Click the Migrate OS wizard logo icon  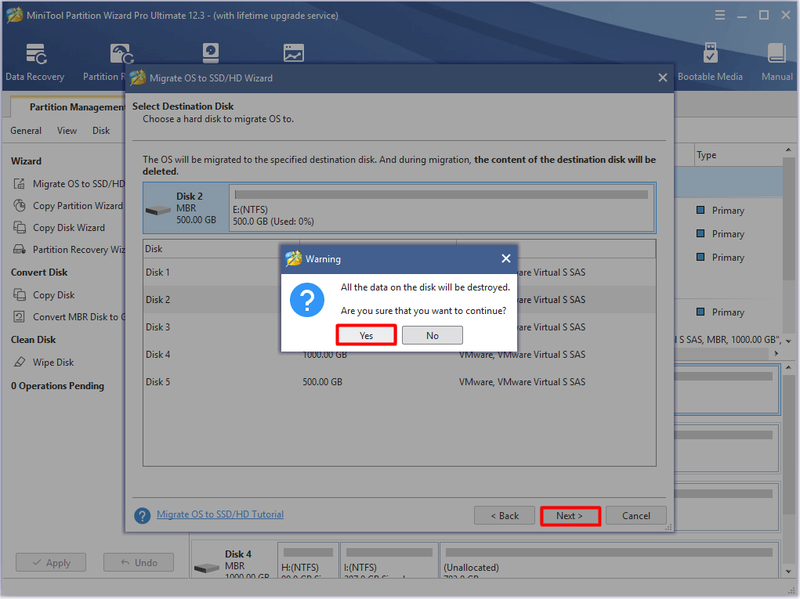pyautogui.click(x=138, y=78)
